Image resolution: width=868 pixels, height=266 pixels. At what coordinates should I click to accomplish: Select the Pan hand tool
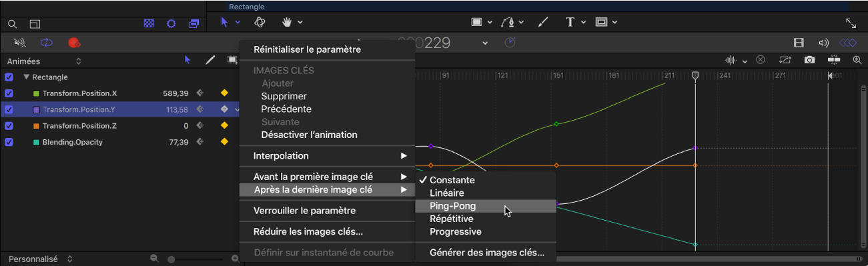tap(288, 22)
